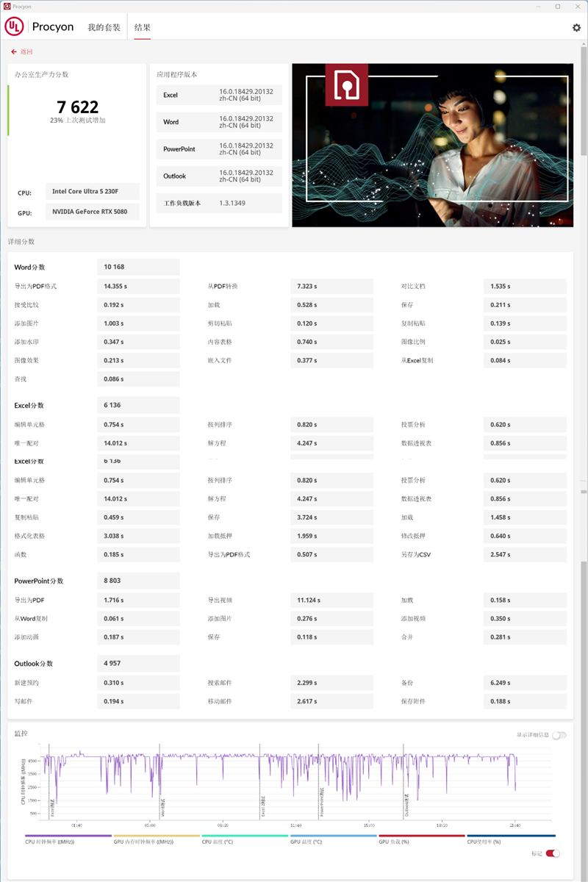Click the vertical scrollbar on the right
The height and width of the screenshot is (882, 588).
tap(584, 294)
